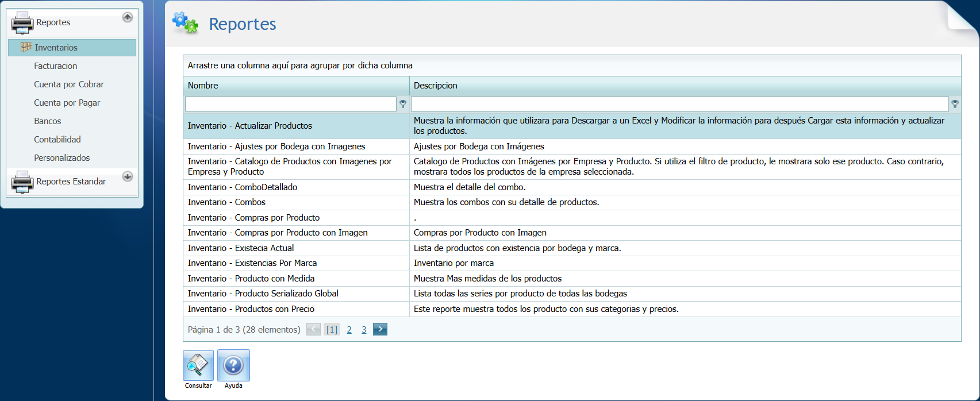The width and height of the screenshot is (980, 401).
Task: Focus the Nombre filter text box
Action: pyautogui.click(x=291, y=104)
